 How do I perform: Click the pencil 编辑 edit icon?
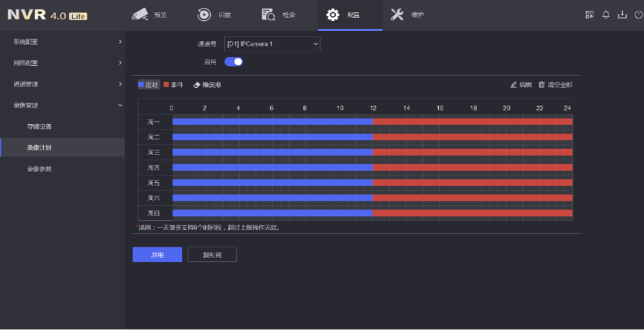tap(513, 85)
